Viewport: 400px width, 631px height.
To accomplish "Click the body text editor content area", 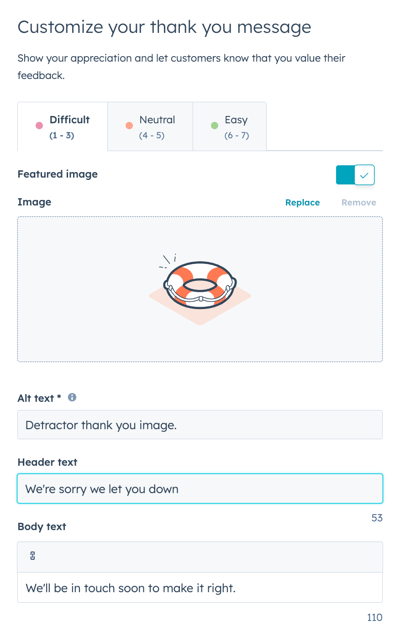I will coord(200,588).
